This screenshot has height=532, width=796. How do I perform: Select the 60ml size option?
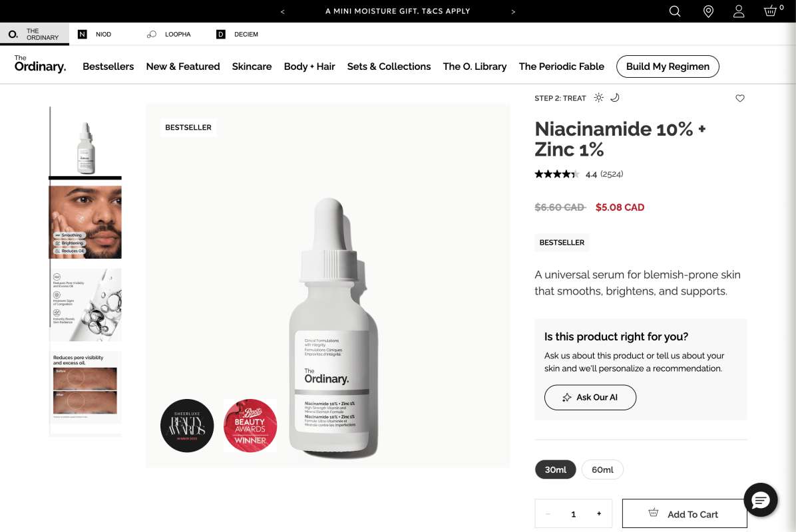coord(602,469)
